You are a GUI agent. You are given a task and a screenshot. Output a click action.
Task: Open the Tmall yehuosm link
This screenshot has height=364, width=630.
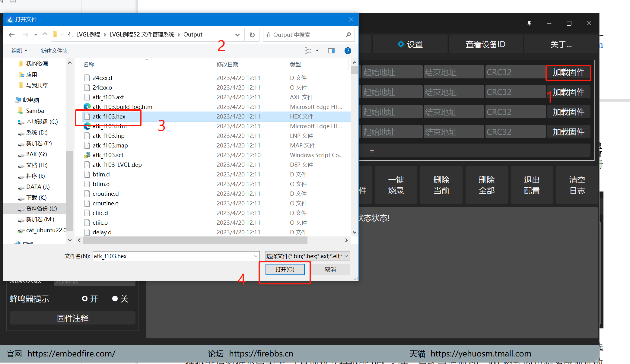[x=481, y=353]
